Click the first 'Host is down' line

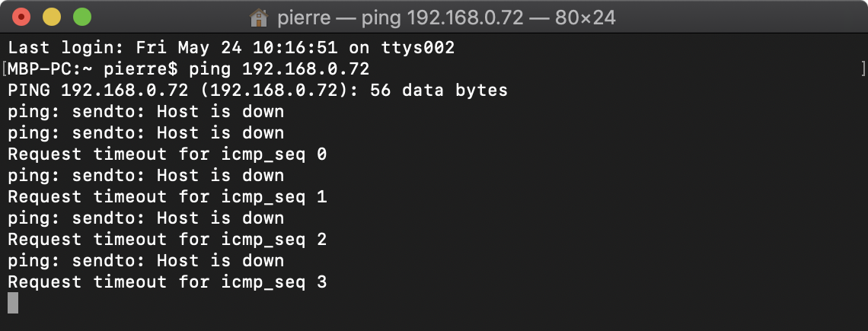coord(145,112)
